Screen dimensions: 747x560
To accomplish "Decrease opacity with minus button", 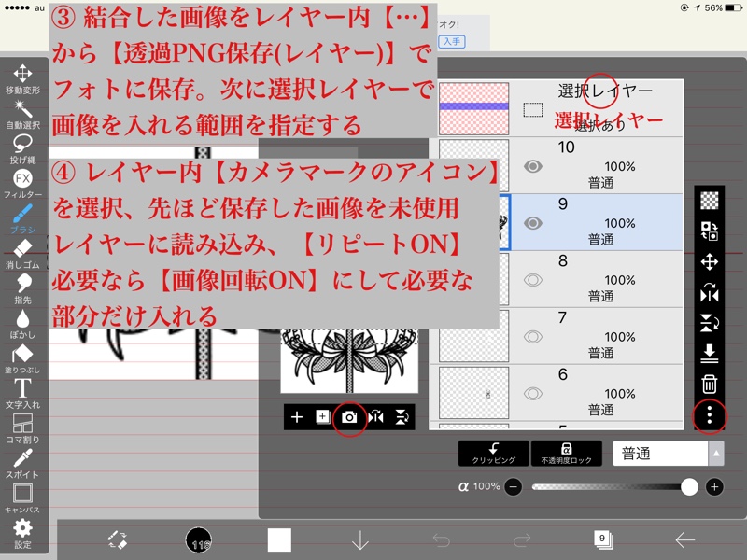I will click(513, 486).
